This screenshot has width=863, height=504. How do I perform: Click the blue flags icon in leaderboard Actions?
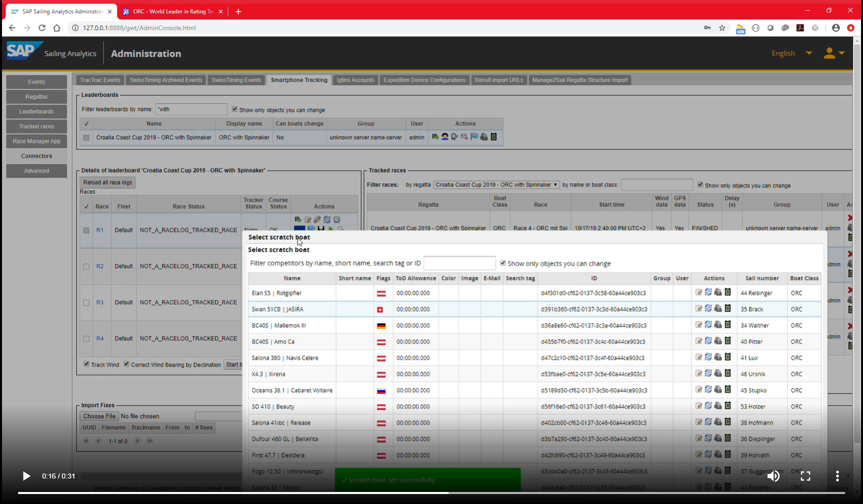click(x=474, y=136)
